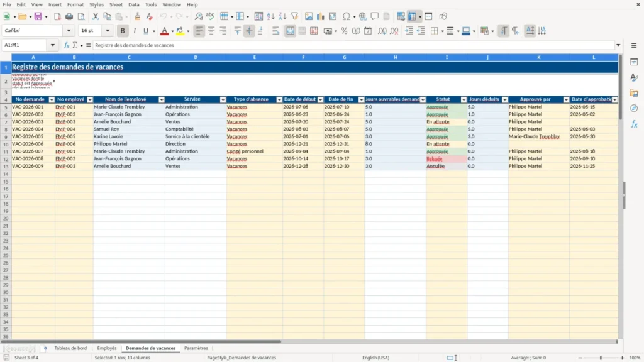Toggle Italic formatting
644x362 pixels.
(135, 31)
